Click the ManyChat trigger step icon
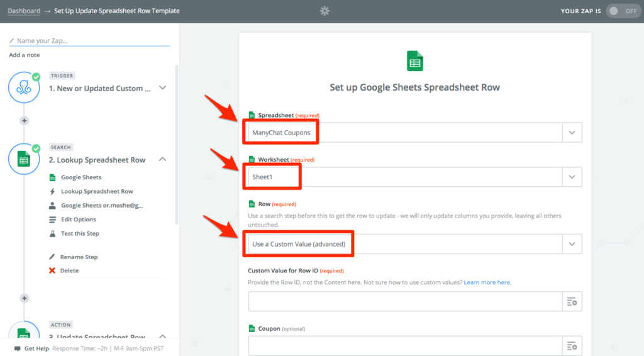This screenshot has height=356, width=644. [x=24, y=88]
